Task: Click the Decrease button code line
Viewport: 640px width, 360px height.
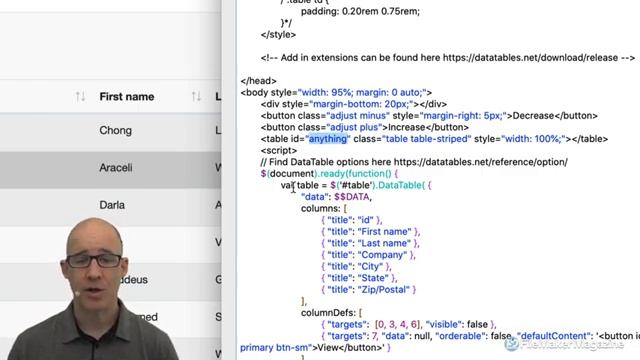Action: (x=429, y=116)
